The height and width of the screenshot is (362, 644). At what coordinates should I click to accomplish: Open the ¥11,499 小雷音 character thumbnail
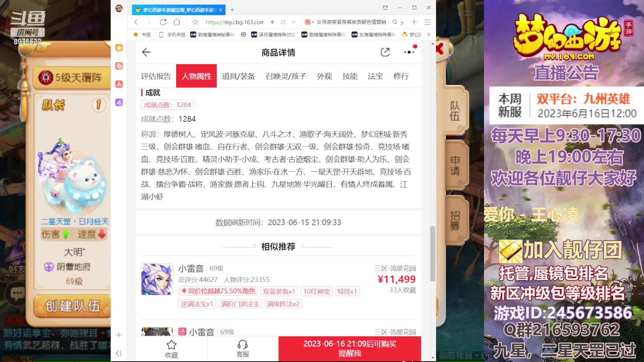coord(157,279)
